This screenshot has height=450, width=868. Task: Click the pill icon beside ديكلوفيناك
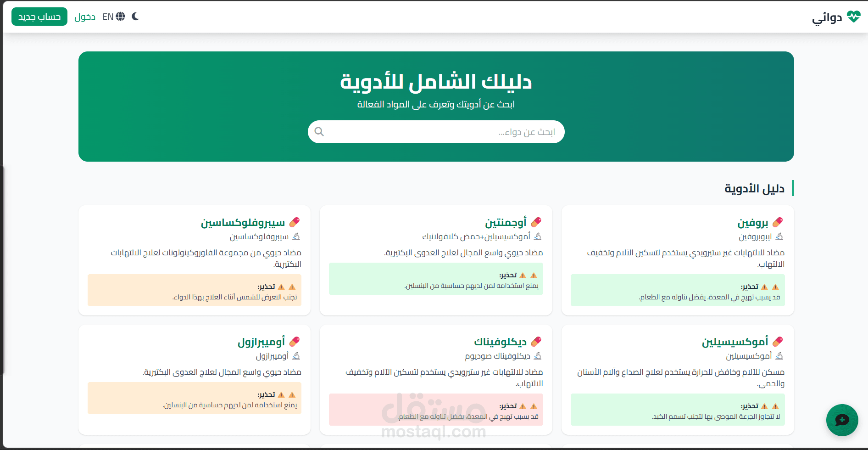click(536, 342)
